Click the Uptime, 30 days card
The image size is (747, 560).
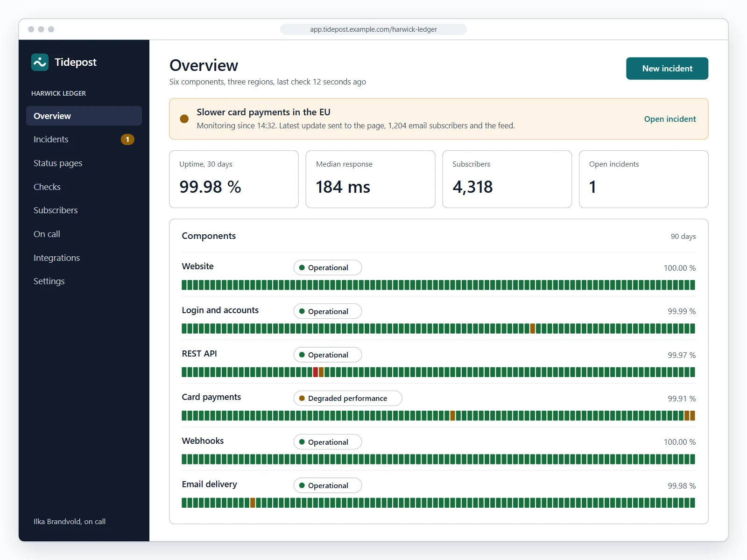tap(234, 179)
